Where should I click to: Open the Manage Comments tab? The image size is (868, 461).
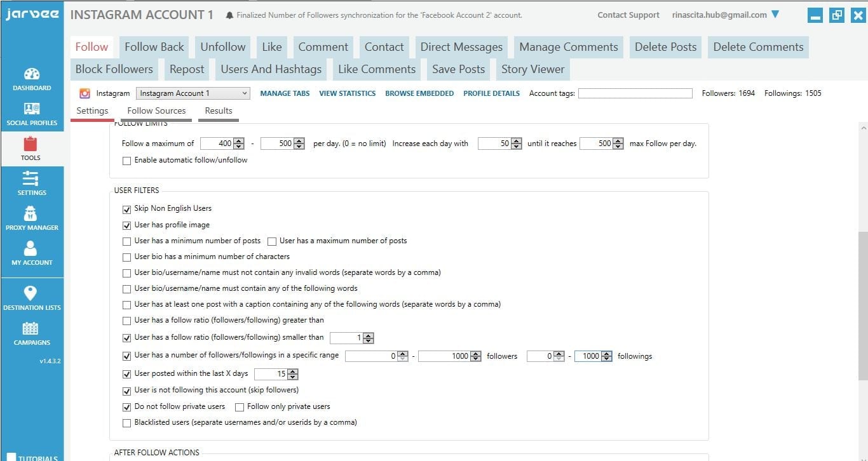569,47
